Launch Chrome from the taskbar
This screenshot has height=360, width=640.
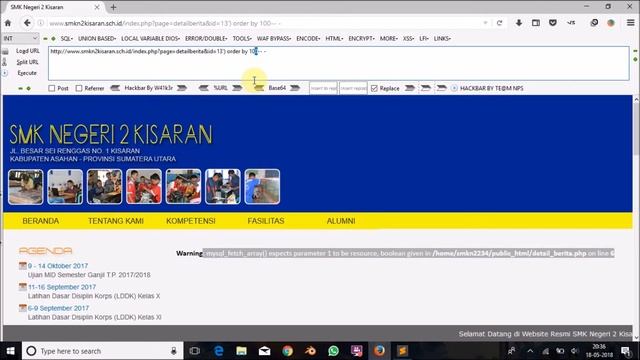(x=287, y=351)
